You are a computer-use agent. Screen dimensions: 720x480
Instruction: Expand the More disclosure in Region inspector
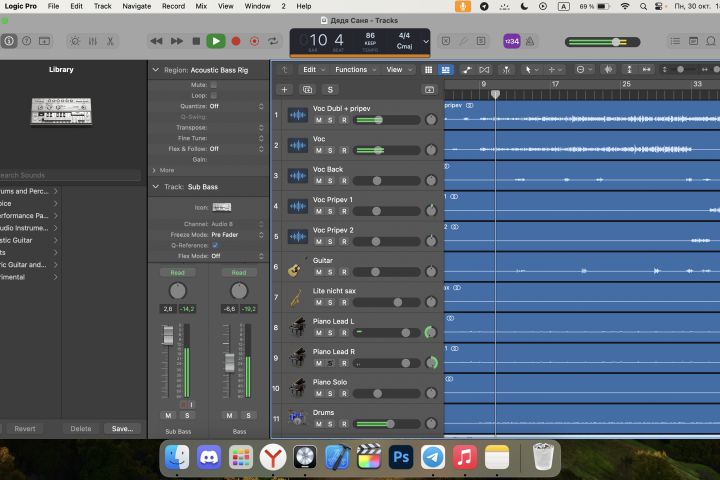154,170
